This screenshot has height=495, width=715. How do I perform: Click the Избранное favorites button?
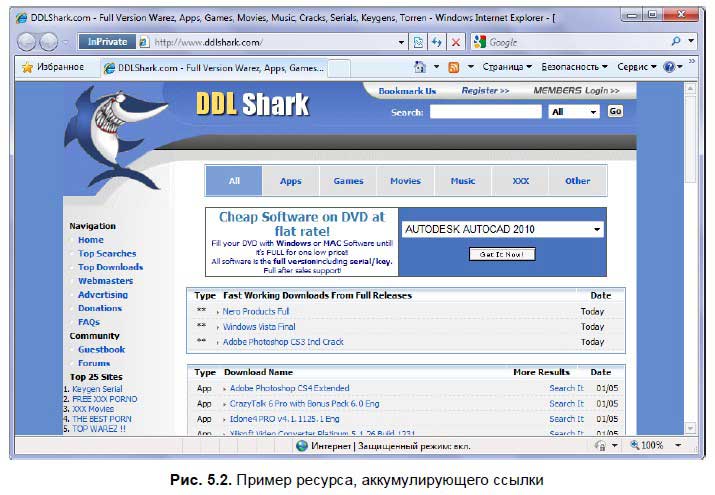tap(53, 67)
